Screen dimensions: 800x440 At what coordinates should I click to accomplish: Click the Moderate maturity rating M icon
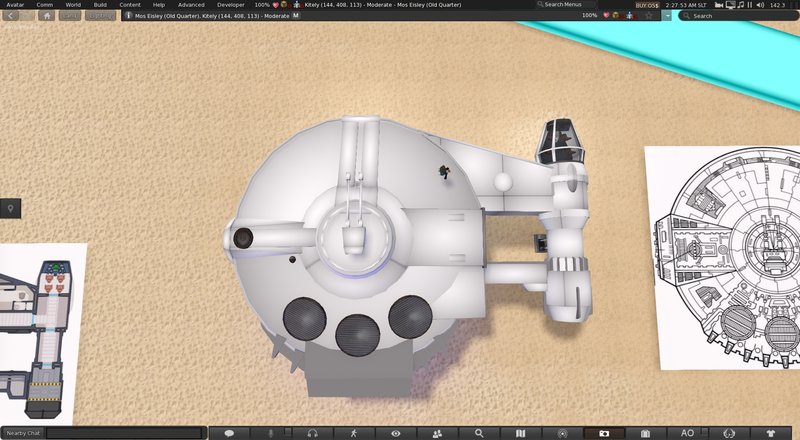click(x=296, y=16)
